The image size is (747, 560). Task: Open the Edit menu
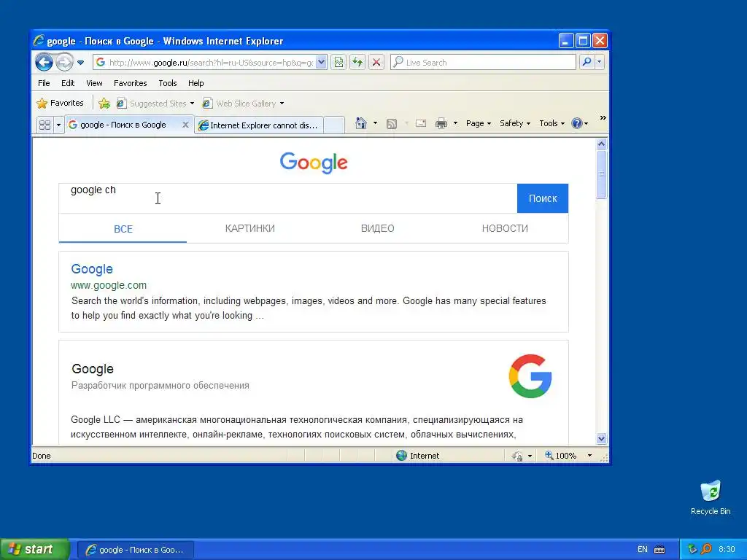click(x=68, y=83)
